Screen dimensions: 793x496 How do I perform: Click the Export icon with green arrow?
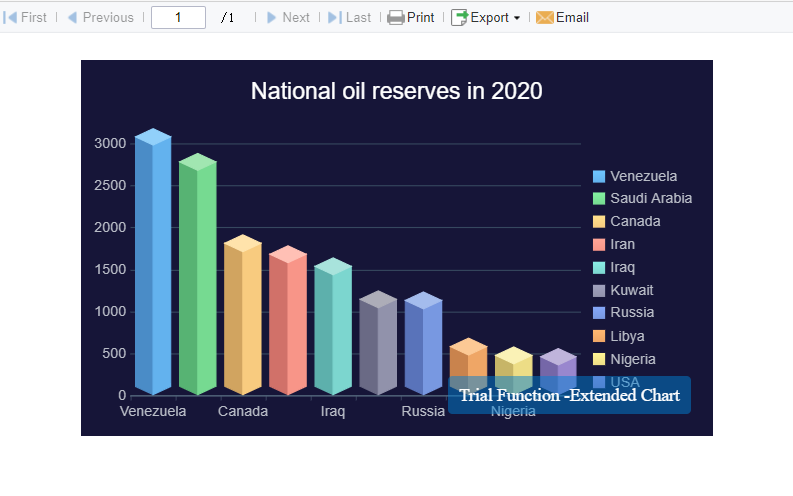click(459, 18)
